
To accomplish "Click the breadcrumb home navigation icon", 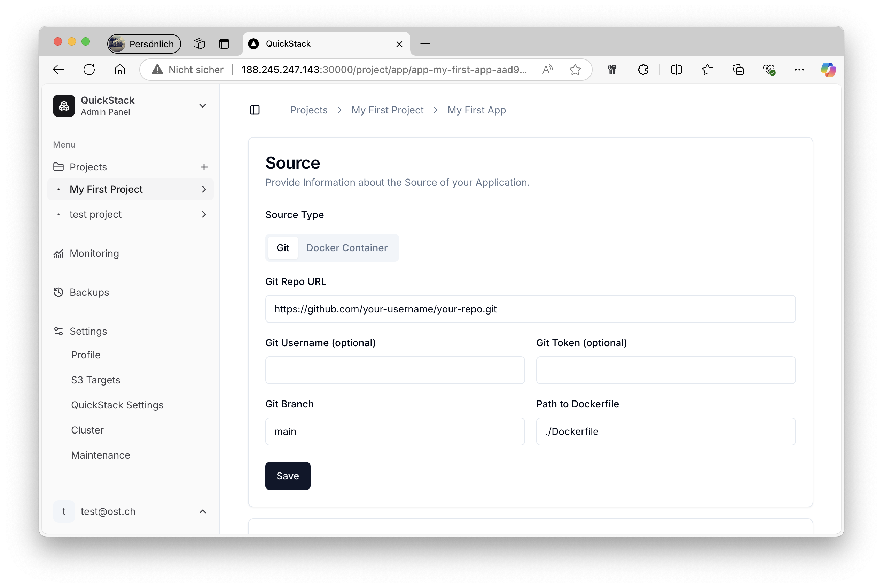I will click(x=255, y=110).
